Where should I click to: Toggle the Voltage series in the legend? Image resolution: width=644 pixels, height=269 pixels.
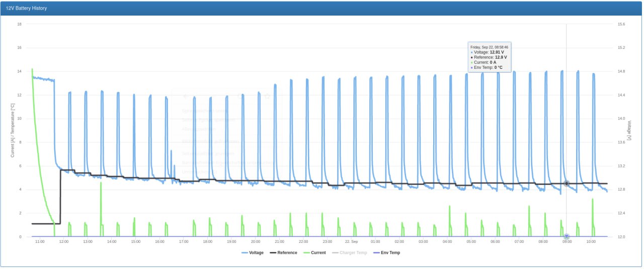(x=256, y=252)
